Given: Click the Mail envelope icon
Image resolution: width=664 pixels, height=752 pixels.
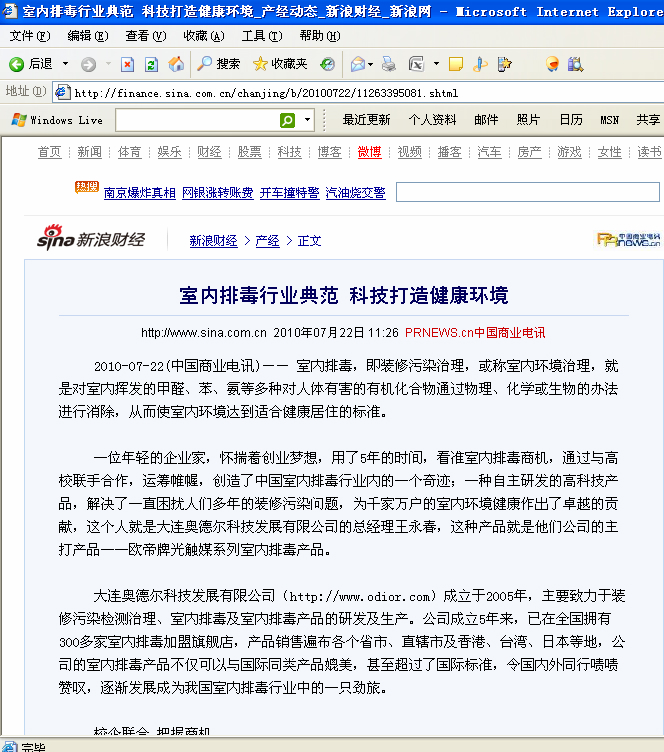Looking at the screenshot, I should pos(358,64).
